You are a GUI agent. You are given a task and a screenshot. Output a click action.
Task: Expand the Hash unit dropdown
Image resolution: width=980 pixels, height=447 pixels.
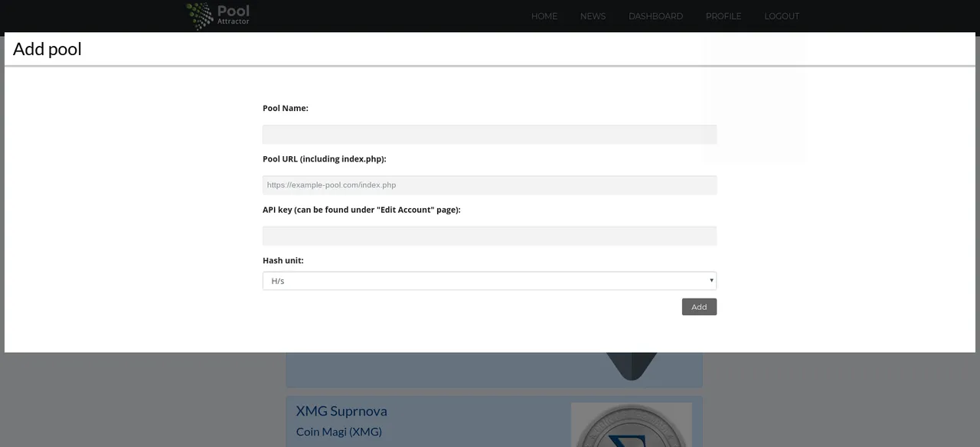click(489, 281)
